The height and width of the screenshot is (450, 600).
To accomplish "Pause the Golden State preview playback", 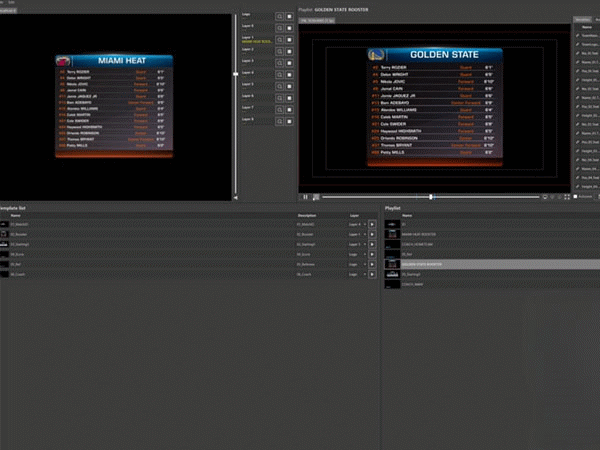I will [306, 197].
